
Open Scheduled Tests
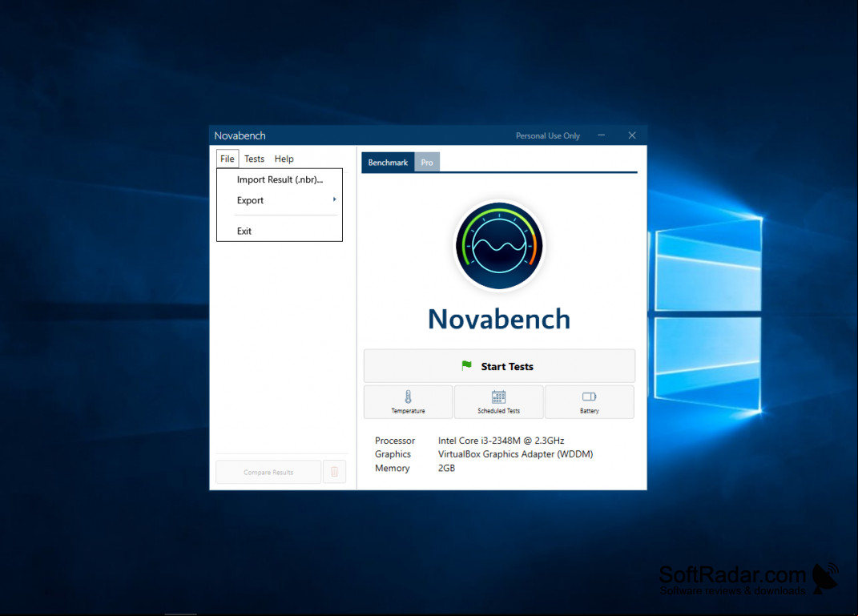(x=498, y=402)
